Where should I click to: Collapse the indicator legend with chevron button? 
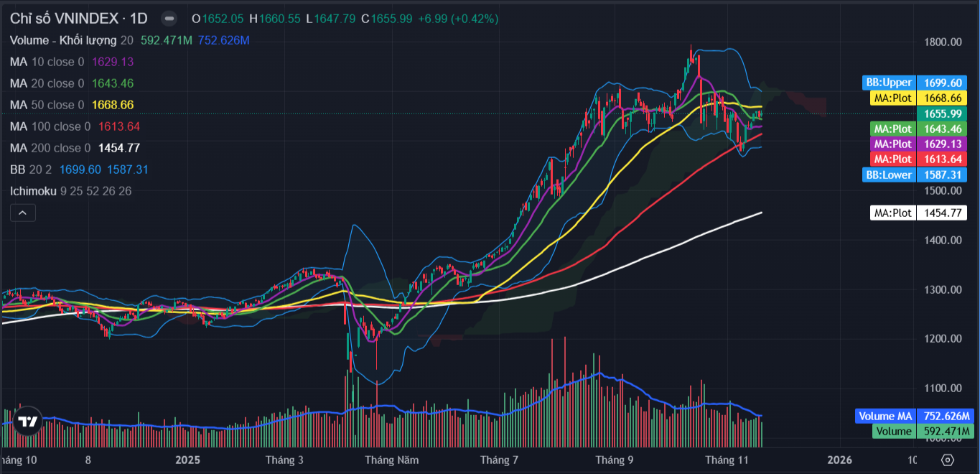coord(22,213)
